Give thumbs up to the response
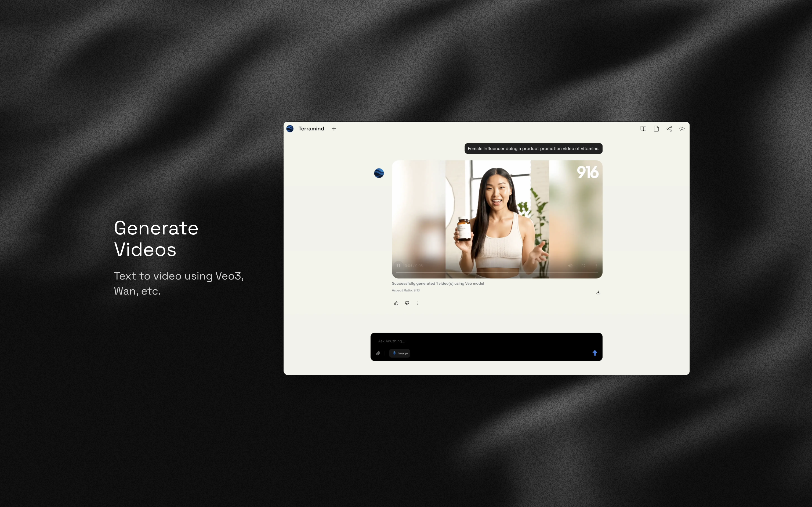 click(x=396, y=303)
